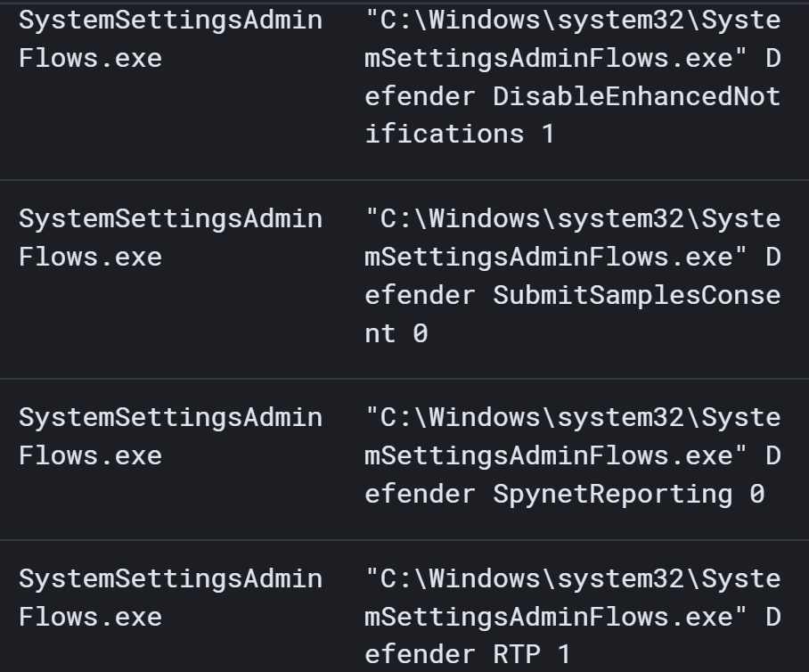The height and width of the screenshot is (672, 809).
Task: Click system32 path in SubmitSamplesConsent row
Action: tap(620, 219)
